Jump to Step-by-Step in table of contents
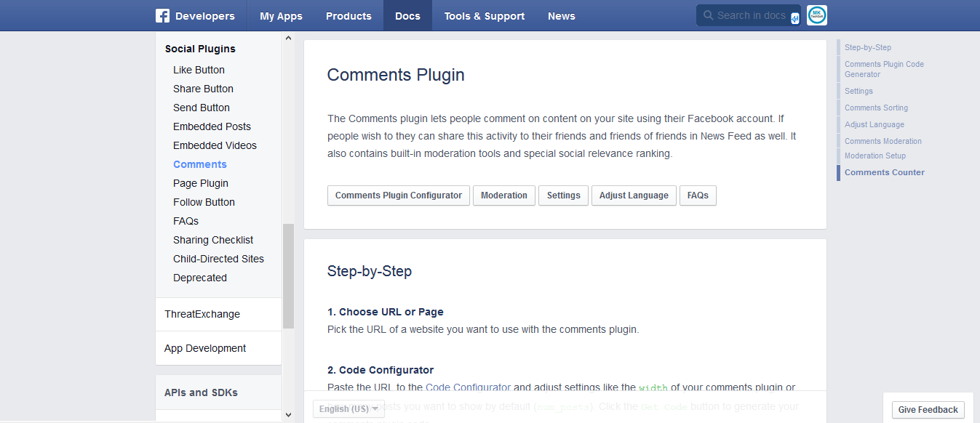 click(x=868, y=47)
